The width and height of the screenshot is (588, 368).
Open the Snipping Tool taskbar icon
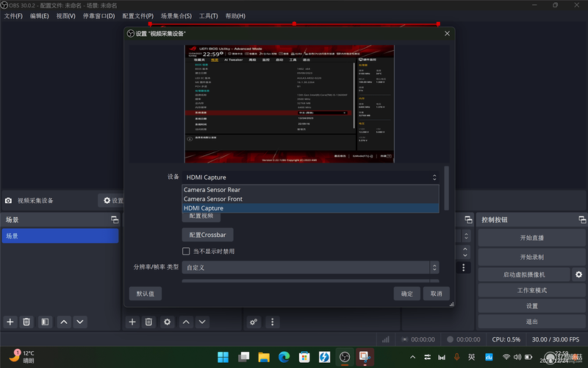coord(365,357)
